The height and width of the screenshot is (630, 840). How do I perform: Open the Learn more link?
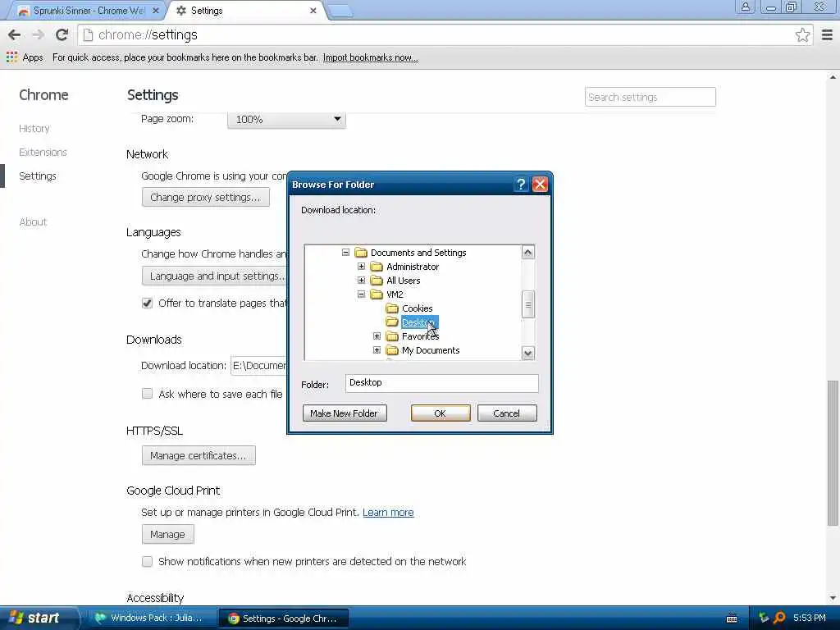(x=388, y=512)
